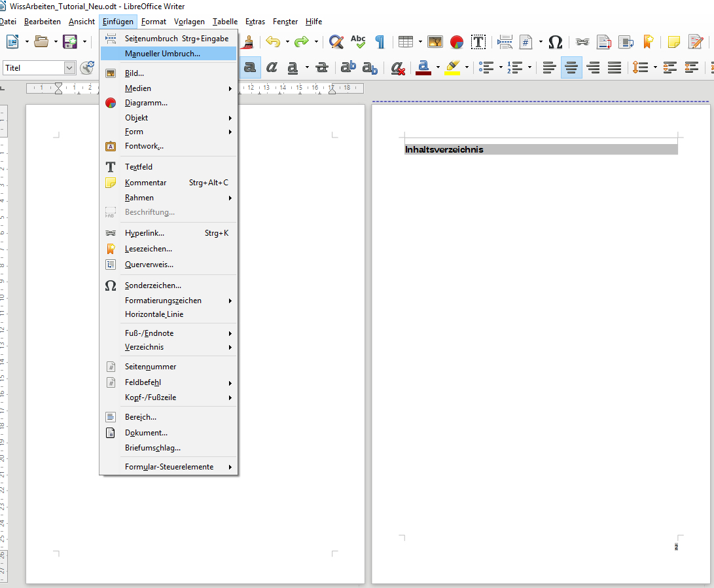Click the Insert page break toolbar icon

click(505, 42)
